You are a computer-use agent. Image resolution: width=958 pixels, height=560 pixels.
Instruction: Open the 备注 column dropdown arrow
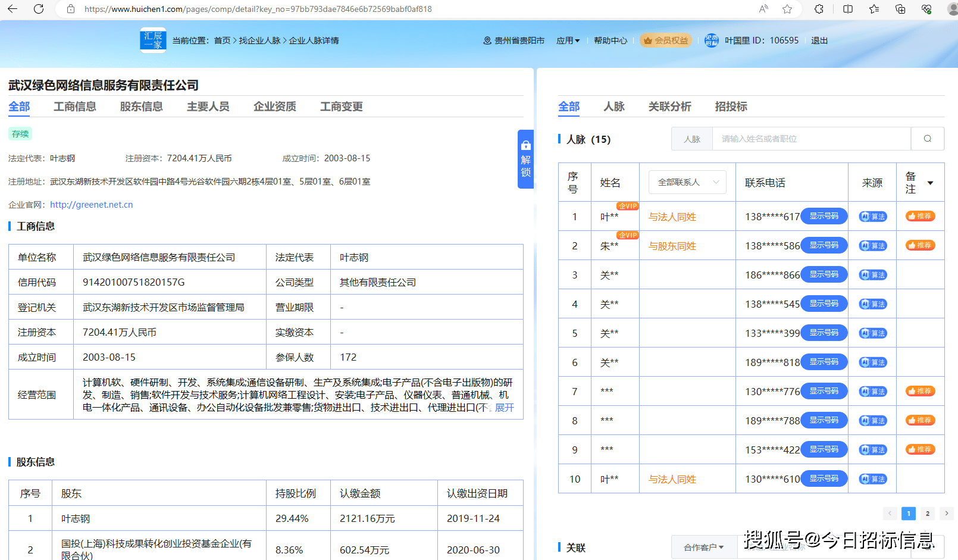tap(931, 183)
